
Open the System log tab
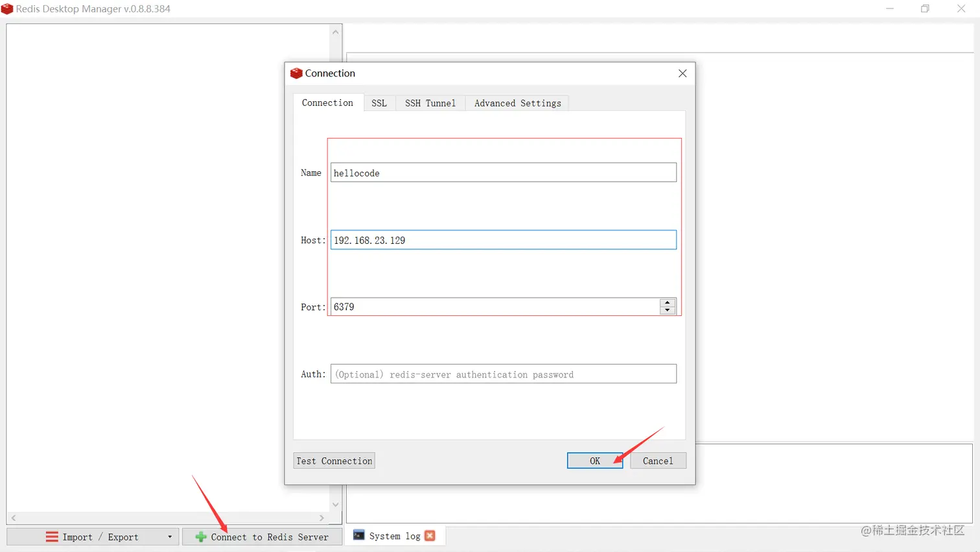(x=394, y=536)
